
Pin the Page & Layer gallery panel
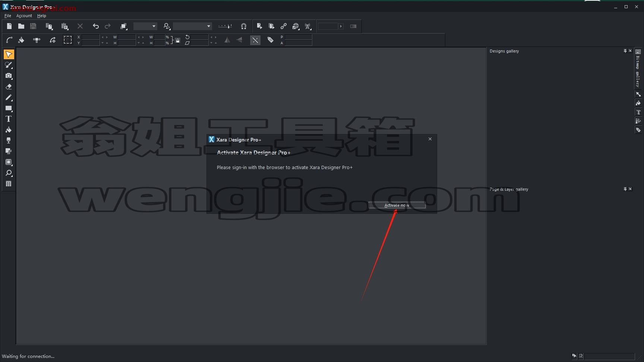(x=625, y=189)
